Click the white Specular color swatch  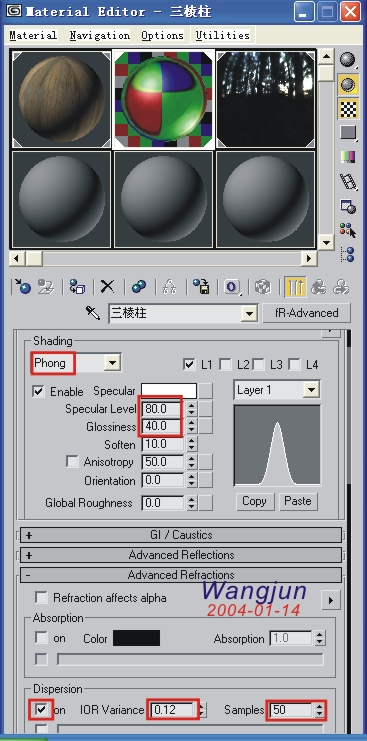(169, 391)
